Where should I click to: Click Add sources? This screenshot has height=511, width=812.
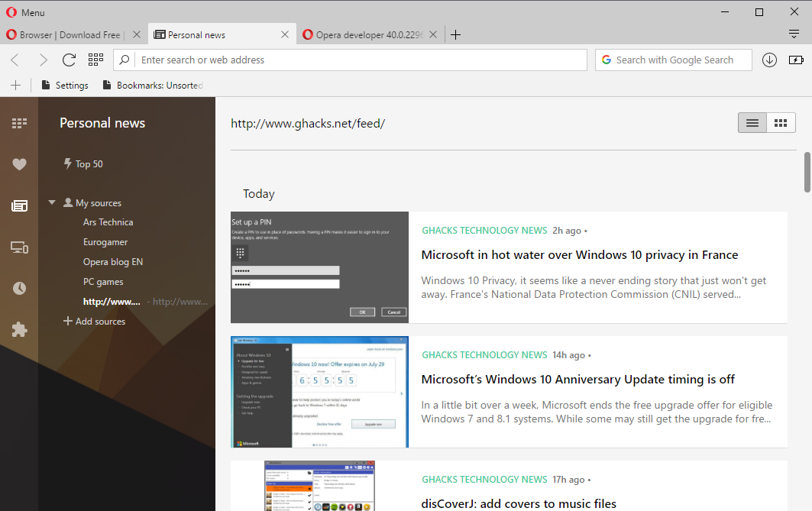click(x=94, y=322)
